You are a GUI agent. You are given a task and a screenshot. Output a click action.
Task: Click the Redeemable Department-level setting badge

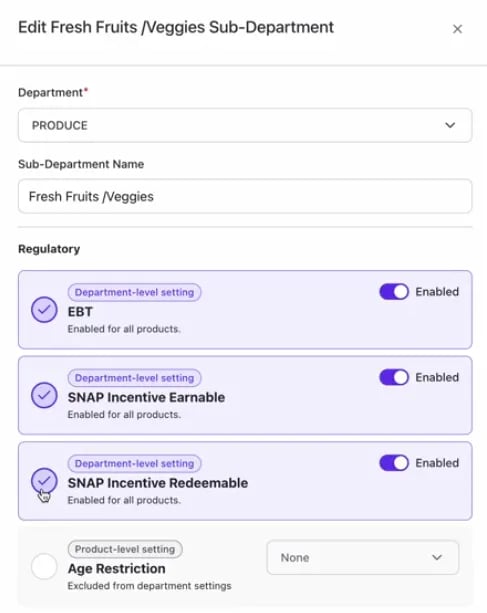[x=134, y=464]
